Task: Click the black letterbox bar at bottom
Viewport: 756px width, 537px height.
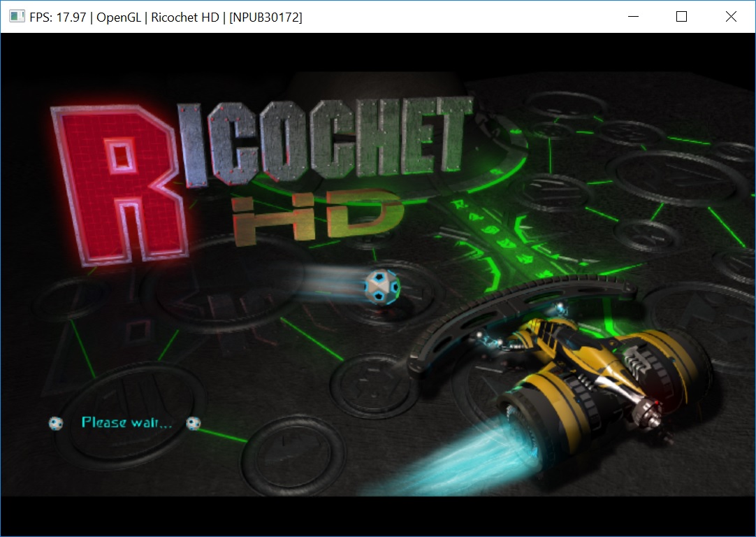Action: 377,515
